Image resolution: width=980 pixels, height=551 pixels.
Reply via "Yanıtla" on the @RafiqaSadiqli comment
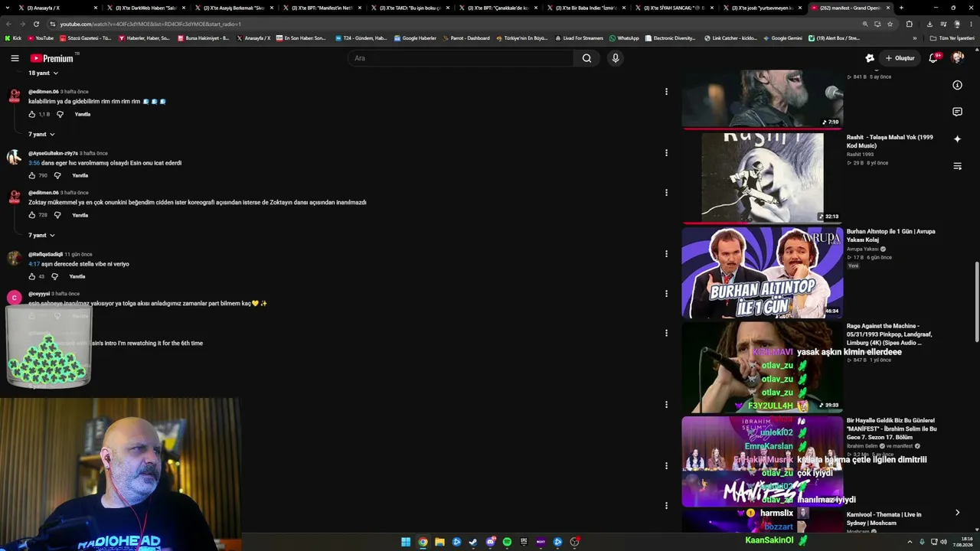(x=77, y=276)
